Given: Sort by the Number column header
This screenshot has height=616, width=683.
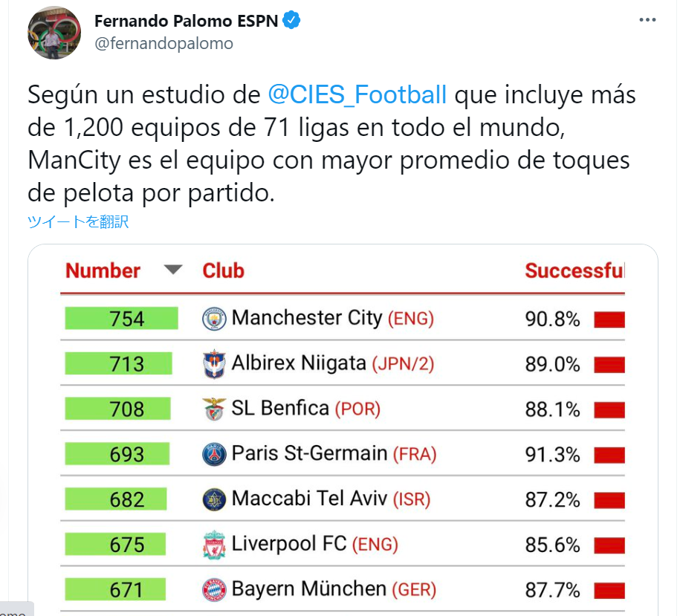Looking at the screenshot, I should coord(103,270).
